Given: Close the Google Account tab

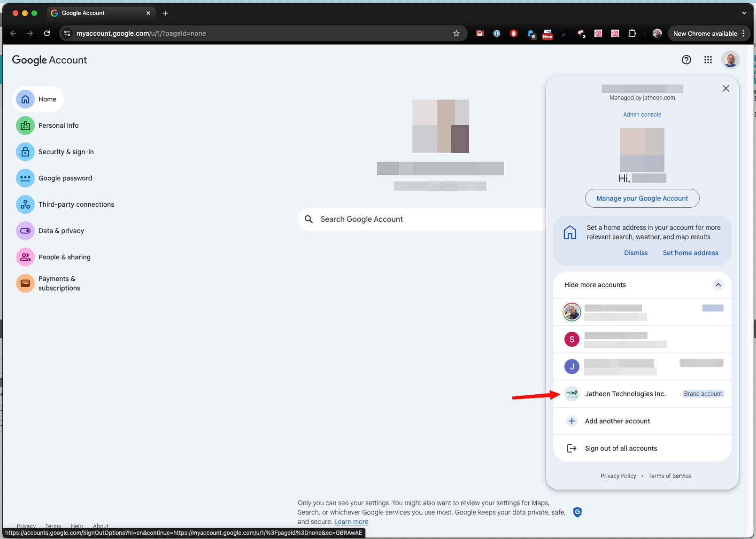Looking at the screenshot, I should pos(148,13).
